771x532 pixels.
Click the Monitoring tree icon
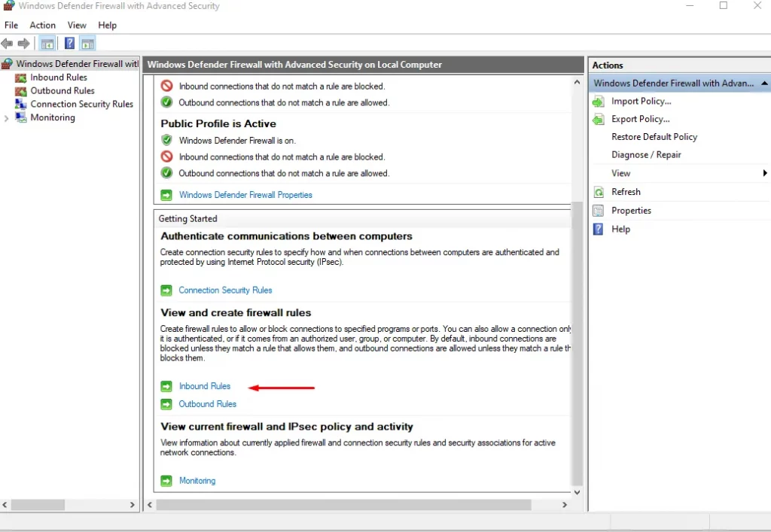20,117
